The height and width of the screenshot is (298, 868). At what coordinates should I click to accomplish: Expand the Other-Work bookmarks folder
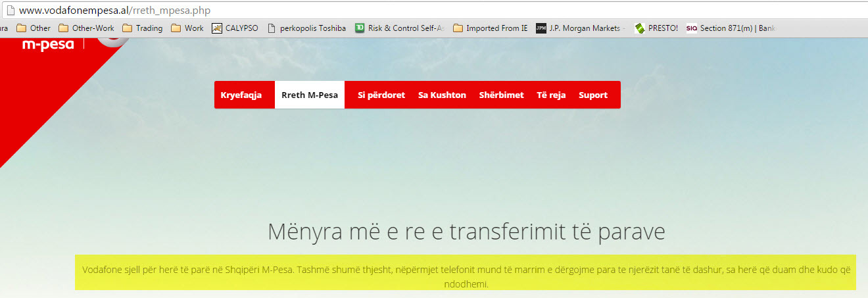tap(86, 28)
